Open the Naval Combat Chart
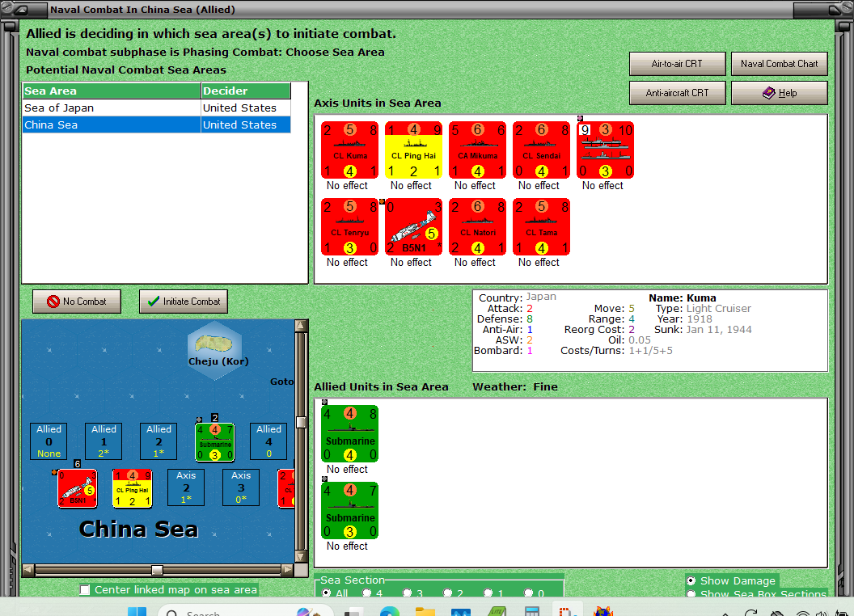 tap(780, 64)
